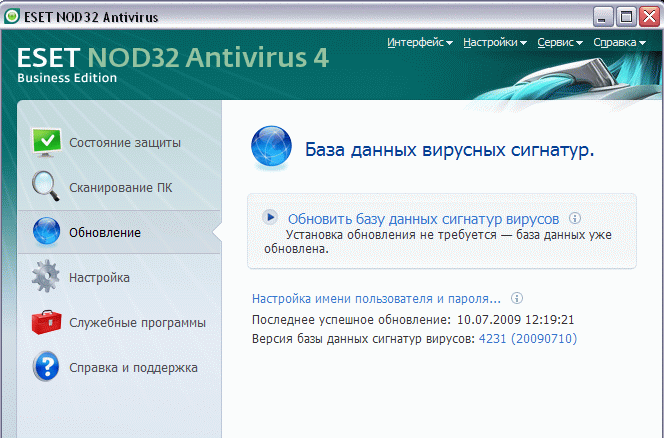Open the Интерфейс dropdown menu

tap(420, 43)
